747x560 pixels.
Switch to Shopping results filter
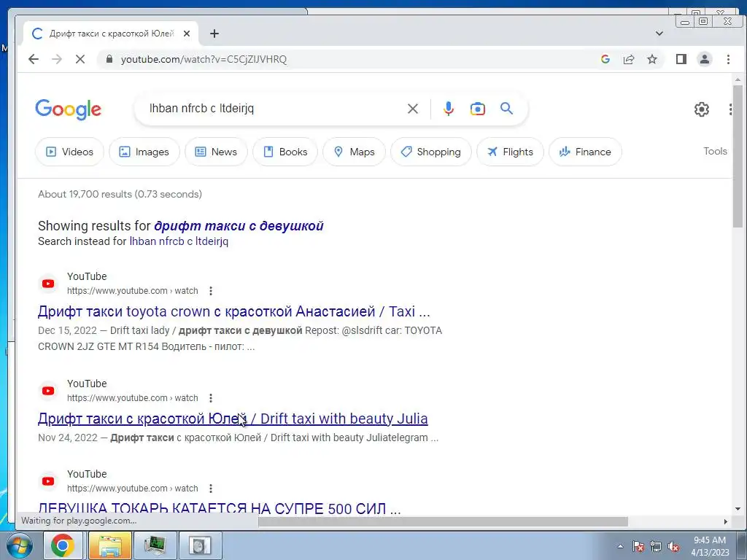430,152
